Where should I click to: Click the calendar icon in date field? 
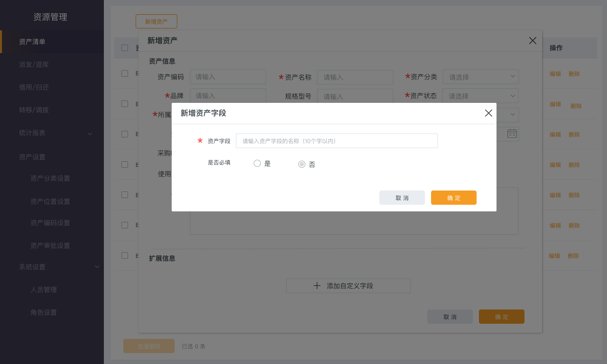(x=512, y=134)
